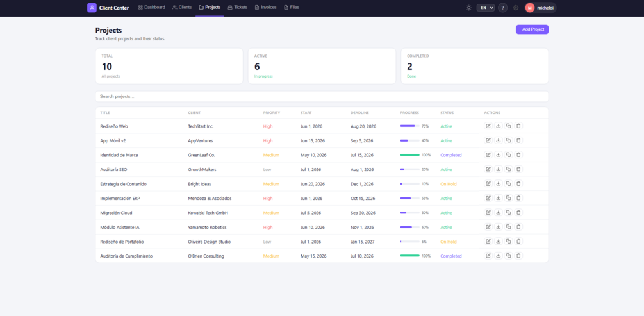This screenshot has height=316, width=644.
Task: Duplicate the Módulo Asistente IA project
Action: tap(508, 227)
